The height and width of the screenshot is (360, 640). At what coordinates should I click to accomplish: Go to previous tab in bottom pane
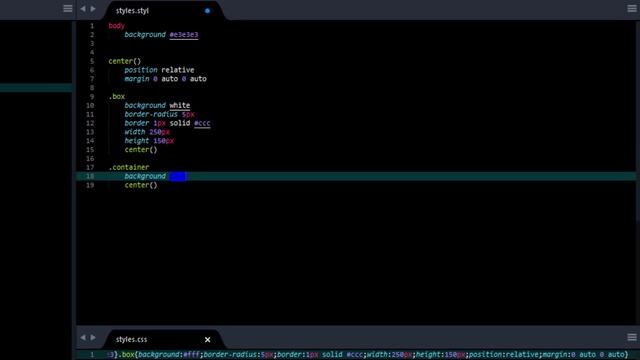point(83,338)
